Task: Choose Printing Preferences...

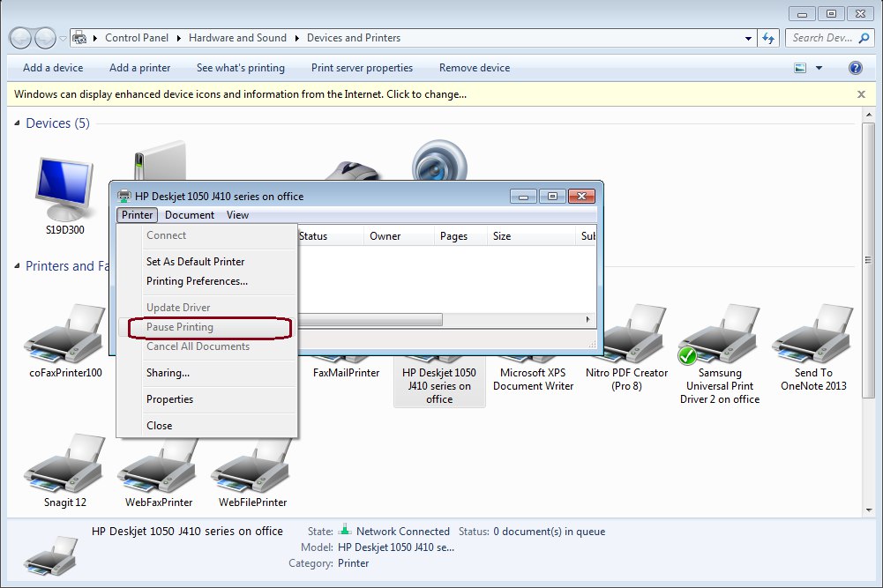Action: pyautogui.click(x=207, y=281)
